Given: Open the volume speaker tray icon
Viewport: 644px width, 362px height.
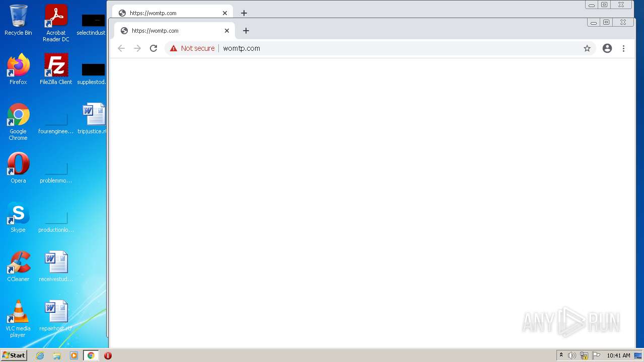Looking at the screenshot, I should click(x=572, y=355).
